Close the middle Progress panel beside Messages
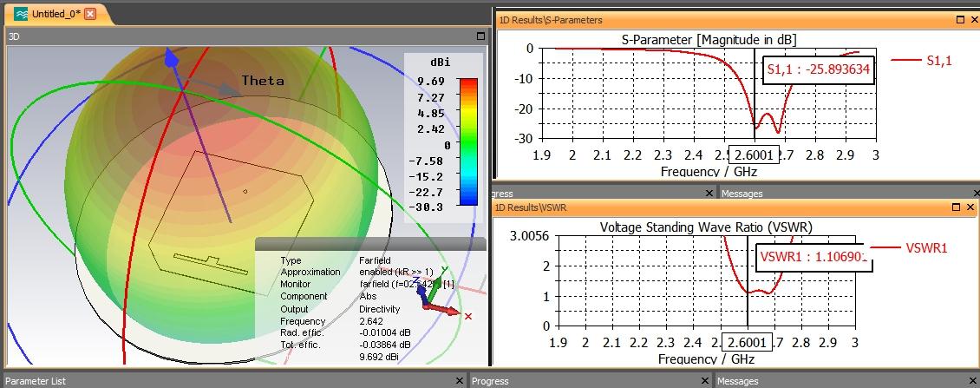 709,194
